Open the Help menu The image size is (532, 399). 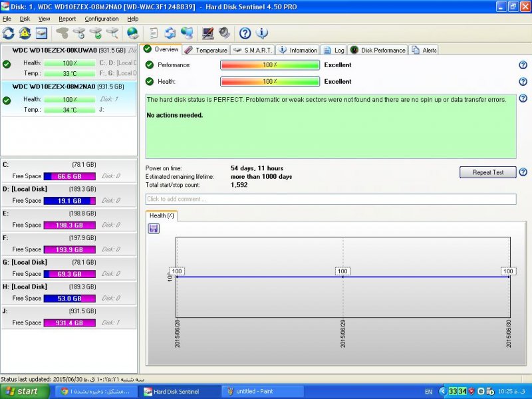(132, 19)
